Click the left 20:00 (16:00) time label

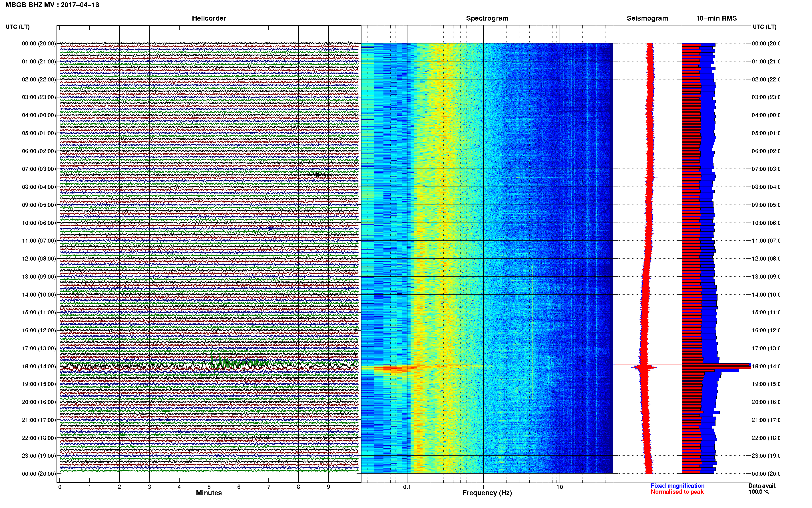(x=39, y=402)
